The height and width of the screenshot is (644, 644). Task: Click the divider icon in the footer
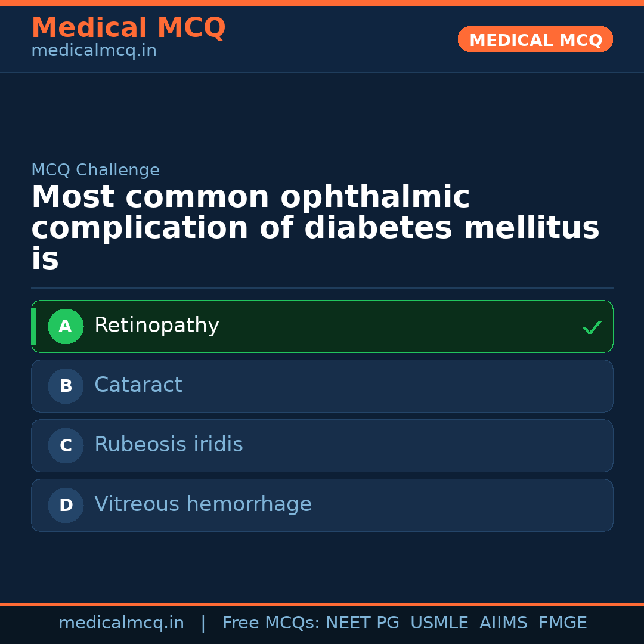203,623
